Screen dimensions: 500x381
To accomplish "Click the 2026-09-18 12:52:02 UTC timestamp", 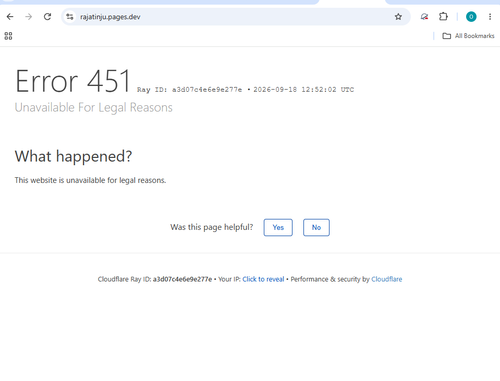I will click(304, 90).
